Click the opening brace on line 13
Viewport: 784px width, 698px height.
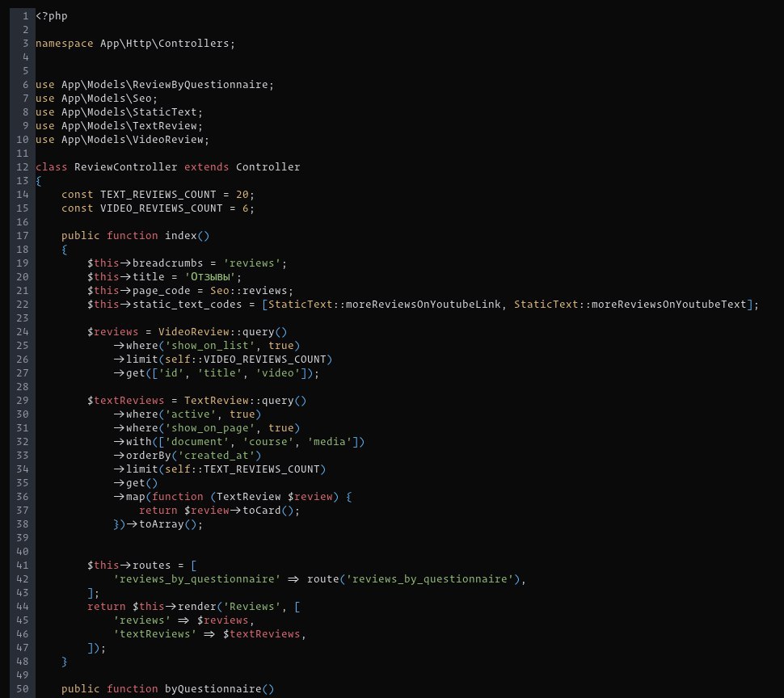39,181
